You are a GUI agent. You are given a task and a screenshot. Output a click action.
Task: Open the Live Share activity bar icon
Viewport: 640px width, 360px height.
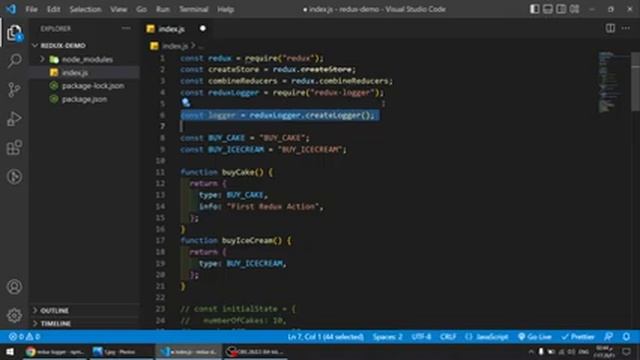pos(14,176)
